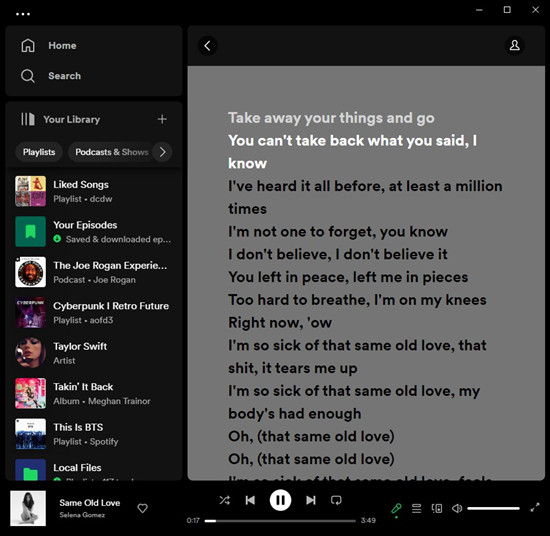Open Cyberpunk I Retro Future playlist
550x536 pixels.
point(94,313)
